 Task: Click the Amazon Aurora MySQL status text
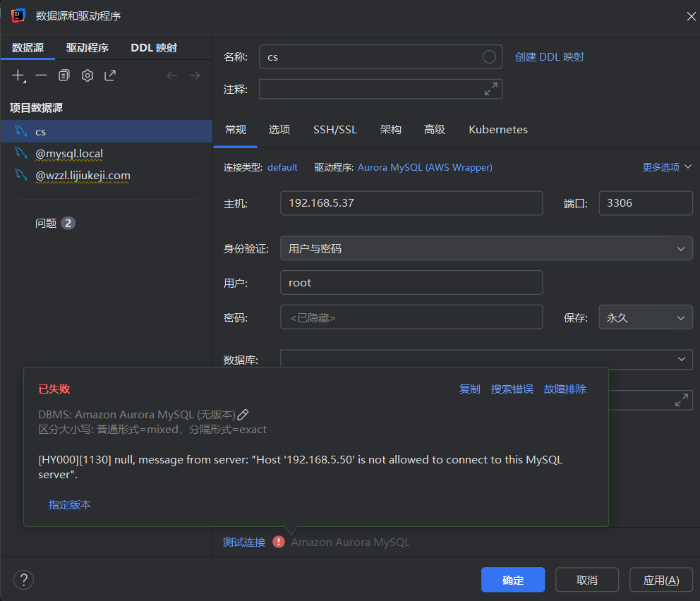(350, 542)
